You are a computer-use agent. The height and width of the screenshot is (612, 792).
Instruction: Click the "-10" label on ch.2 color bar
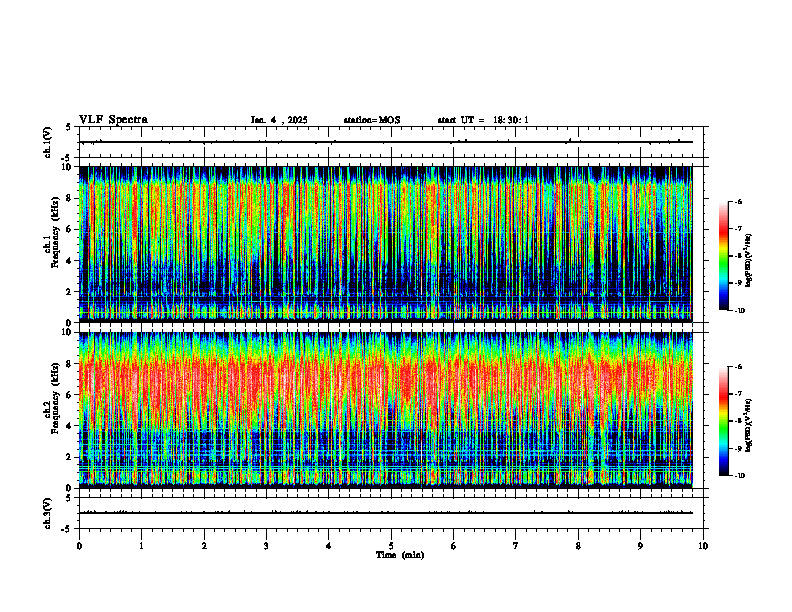[740, 476]
